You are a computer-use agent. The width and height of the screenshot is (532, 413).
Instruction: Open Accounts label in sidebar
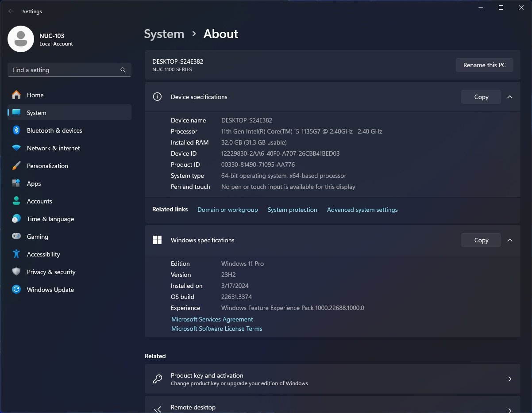pos(39,201)
